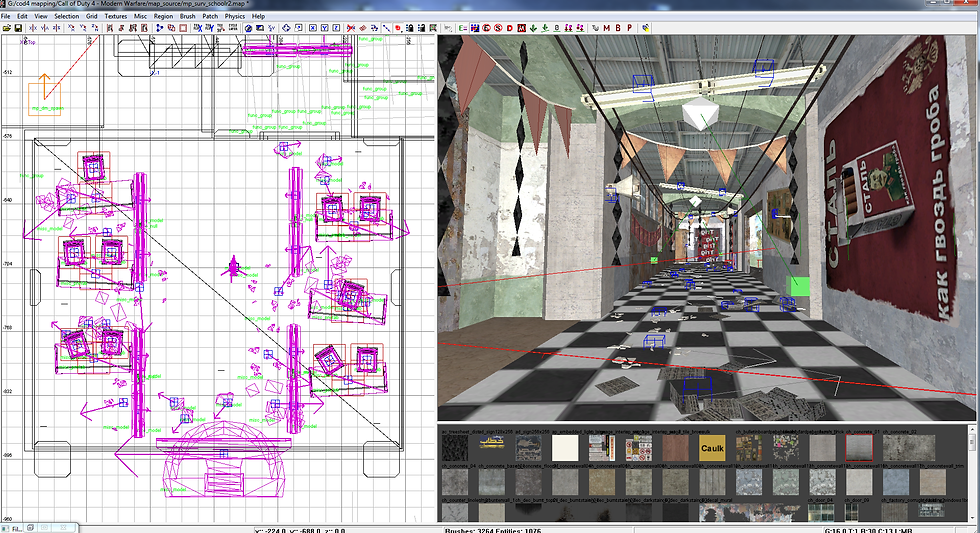Click the dark red B toolbar button

click(618, 28)
